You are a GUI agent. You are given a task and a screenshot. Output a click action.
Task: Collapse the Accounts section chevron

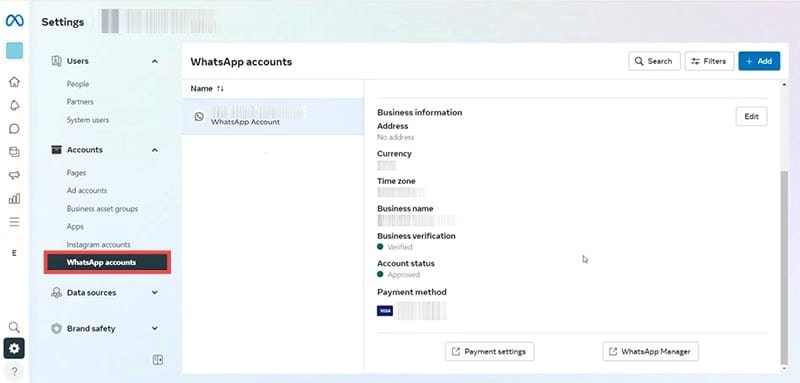pos(155,150)
